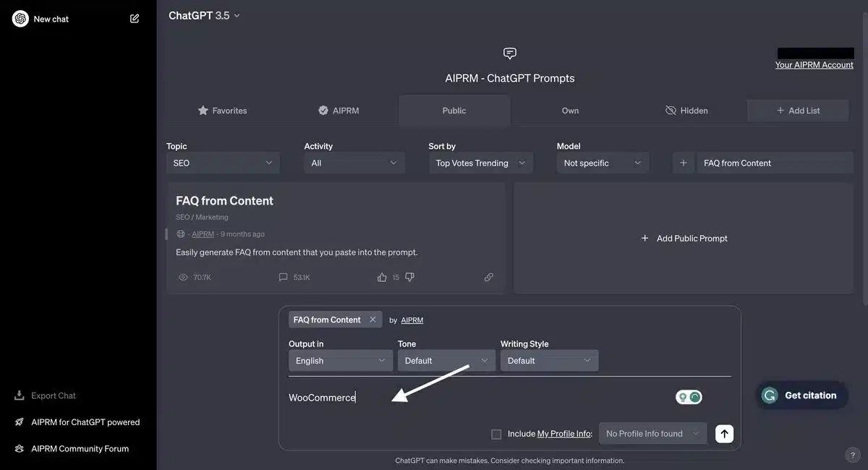Click the Get citation button
The width and height of the screenshot is (868, 470).
[x=802, y=396]
